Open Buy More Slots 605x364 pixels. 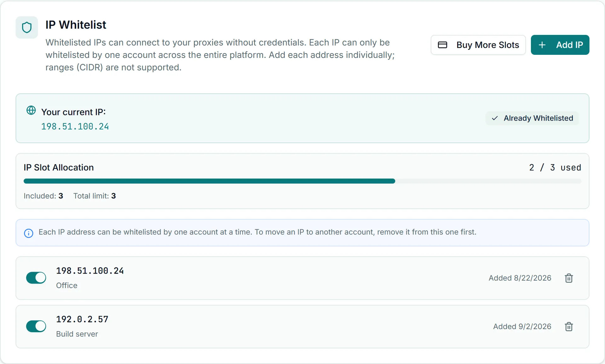pyautogui.click(x=478, y=45)
